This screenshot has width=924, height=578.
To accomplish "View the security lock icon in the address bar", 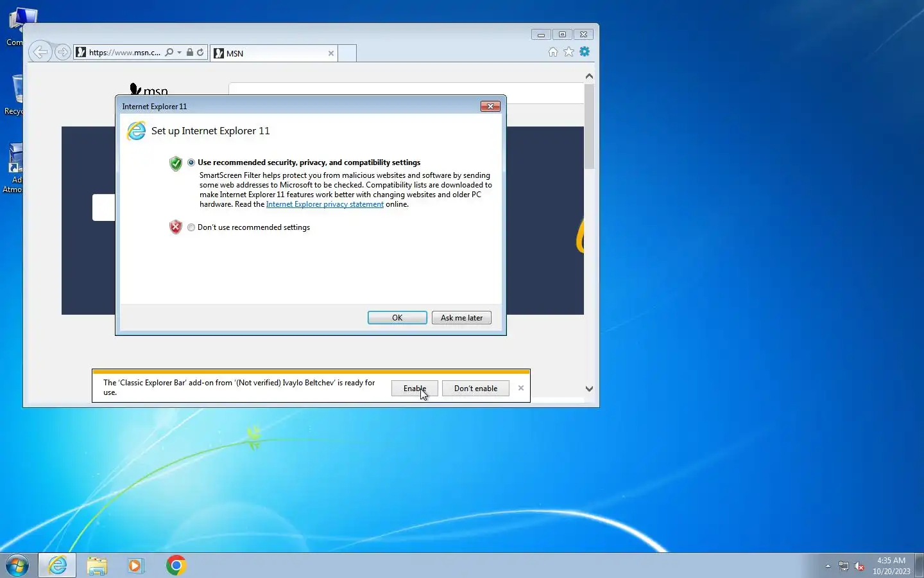I will tap(190, 53).
